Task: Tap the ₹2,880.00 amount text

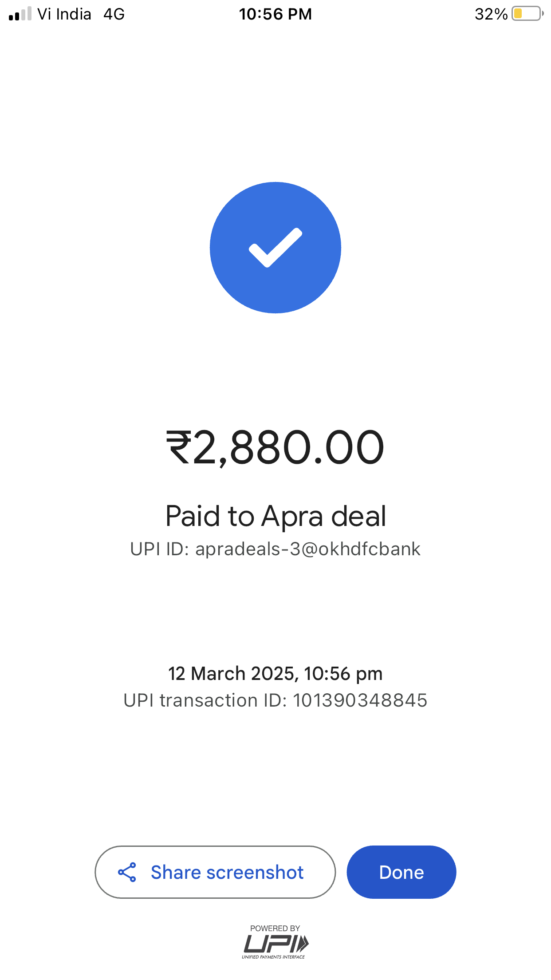Action: pos(275,447)
